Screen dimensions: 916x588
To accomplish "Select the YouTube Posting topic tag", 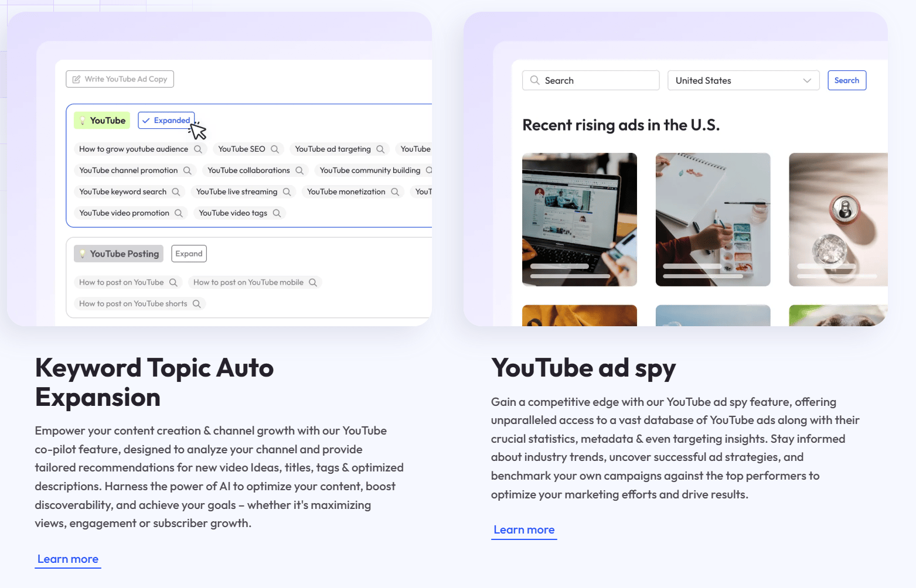I will [118, 254].
